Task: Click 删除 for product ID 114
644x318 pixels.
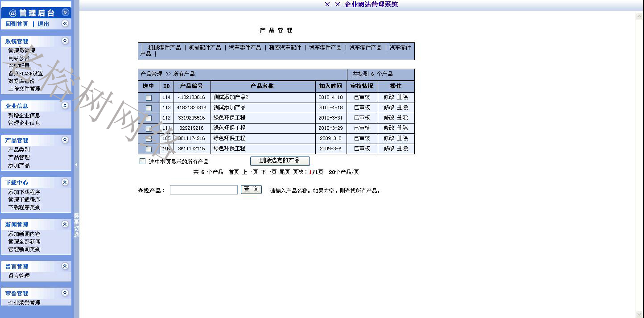Action: coord(402,97)
